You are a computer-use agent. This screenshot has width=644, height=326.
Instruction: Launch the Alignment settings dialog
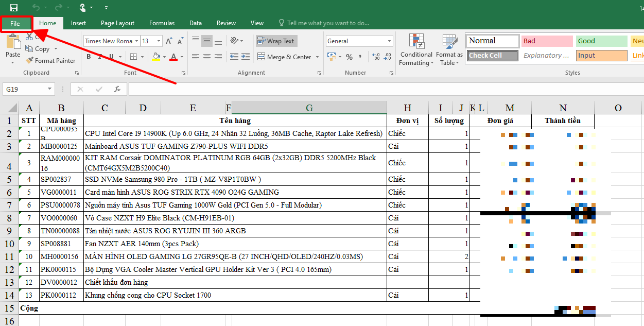point(319,73)
